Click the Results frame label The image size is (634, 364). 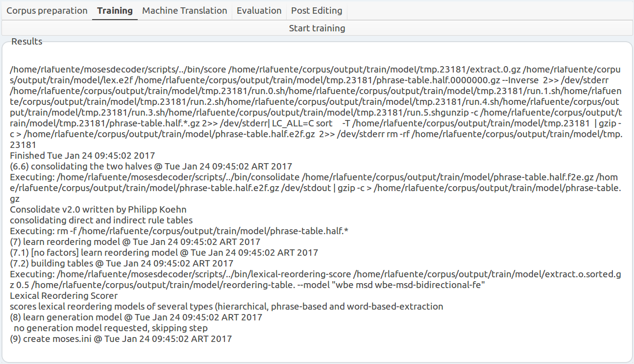click(x=27, y=42)
